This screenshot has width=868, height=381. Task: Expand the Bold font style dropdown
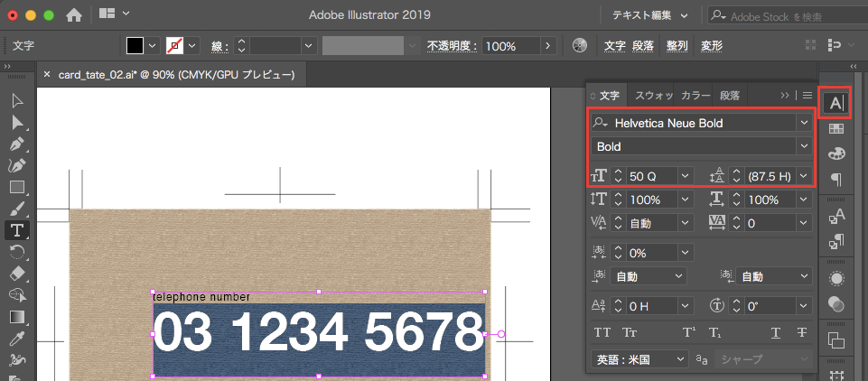[803, 146]
